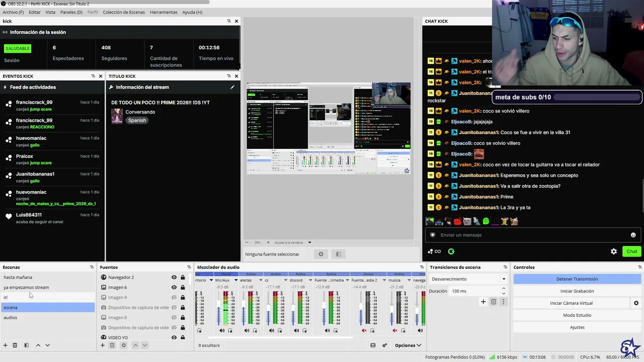
Task: Unlock the Imagen 6 source
Action: (x=183, y=287)
